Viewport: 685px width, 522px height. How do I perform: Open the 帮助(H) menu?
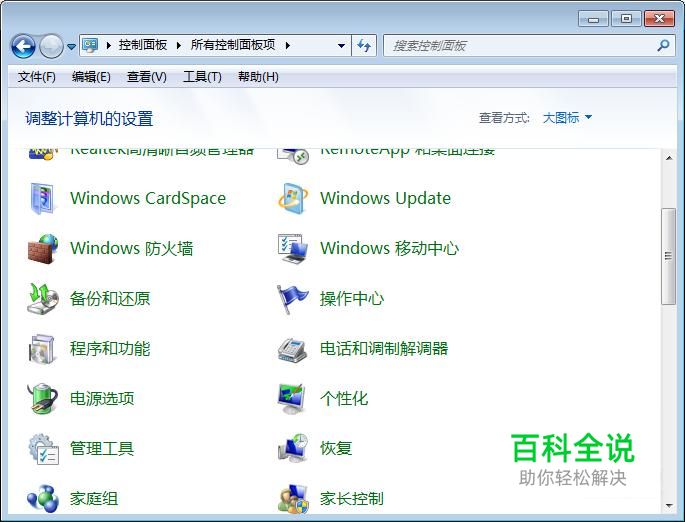(x=258, y=77)
